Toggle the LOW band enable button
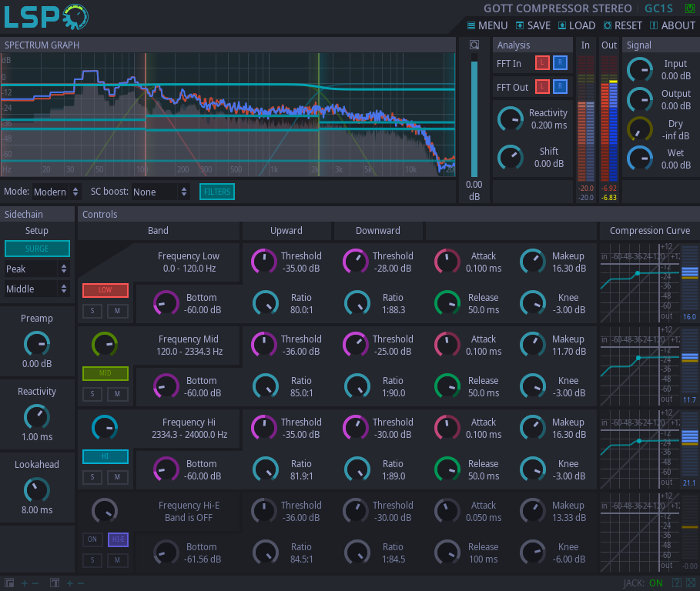This screenshot has width=700, height=591. coord(106,290)
